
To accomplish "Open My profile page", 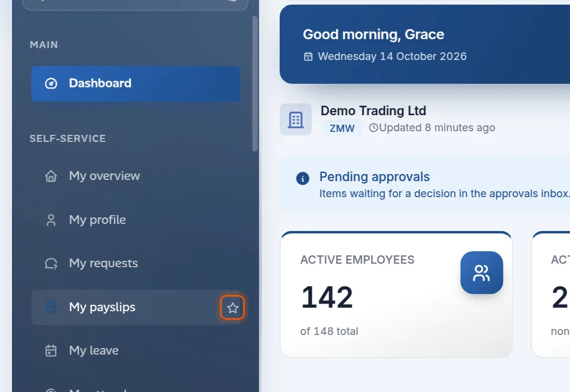I will coord(135,220).
